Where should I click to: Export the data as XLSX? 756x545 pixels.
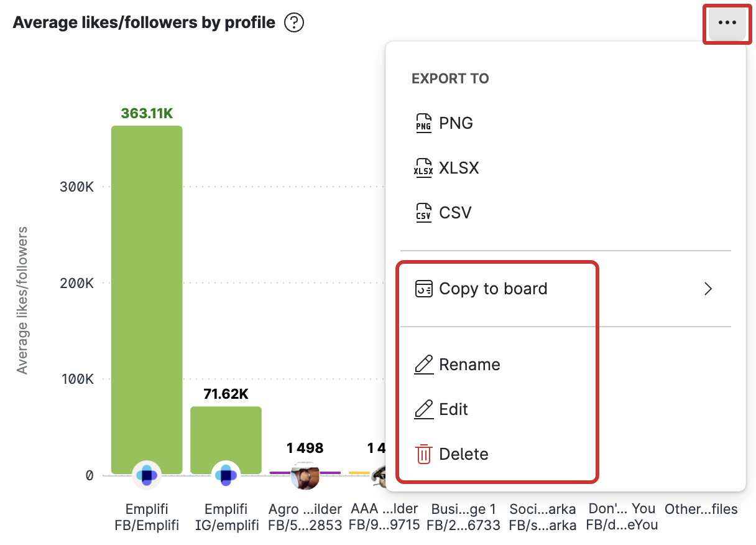point(459,168)
